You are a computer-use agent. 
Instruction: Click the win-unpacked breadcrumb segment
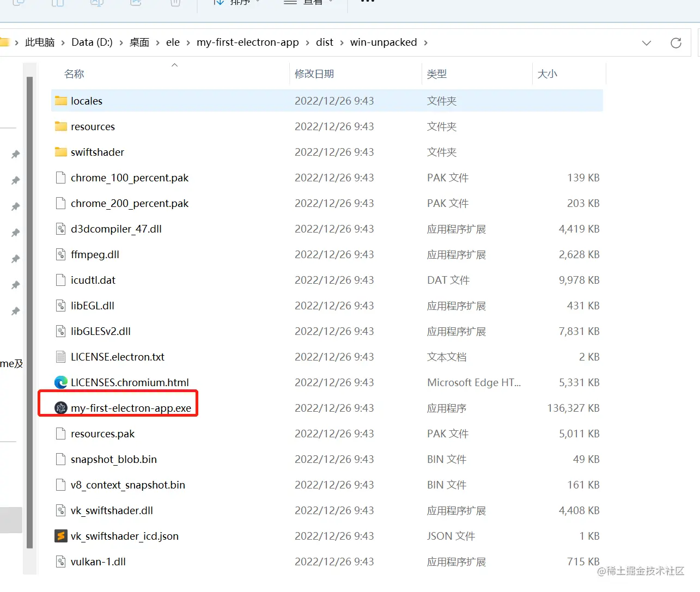(384, 42)
